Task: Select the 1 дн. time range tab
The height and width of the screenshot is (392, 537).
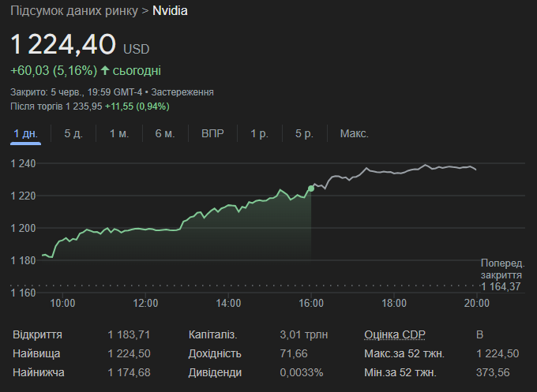Action: 25,133
